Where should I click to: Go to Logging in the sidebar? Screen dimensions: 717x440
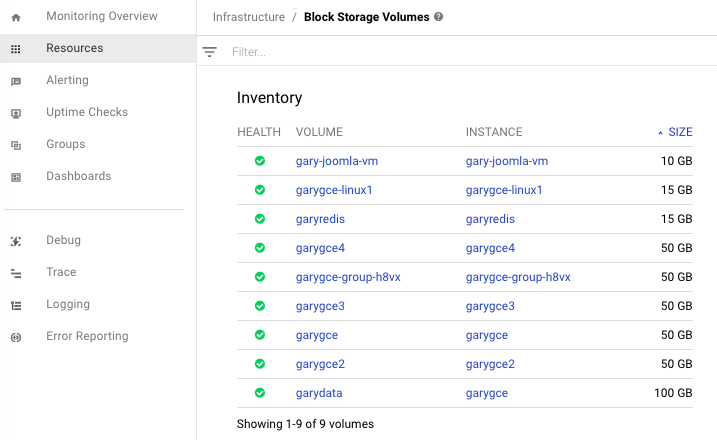pyautogui.click(x=68, y=304)
